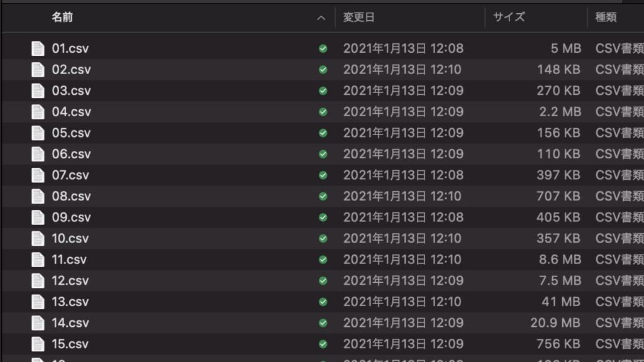Click green sync checkmark for 09.csv

click(323, 217)
